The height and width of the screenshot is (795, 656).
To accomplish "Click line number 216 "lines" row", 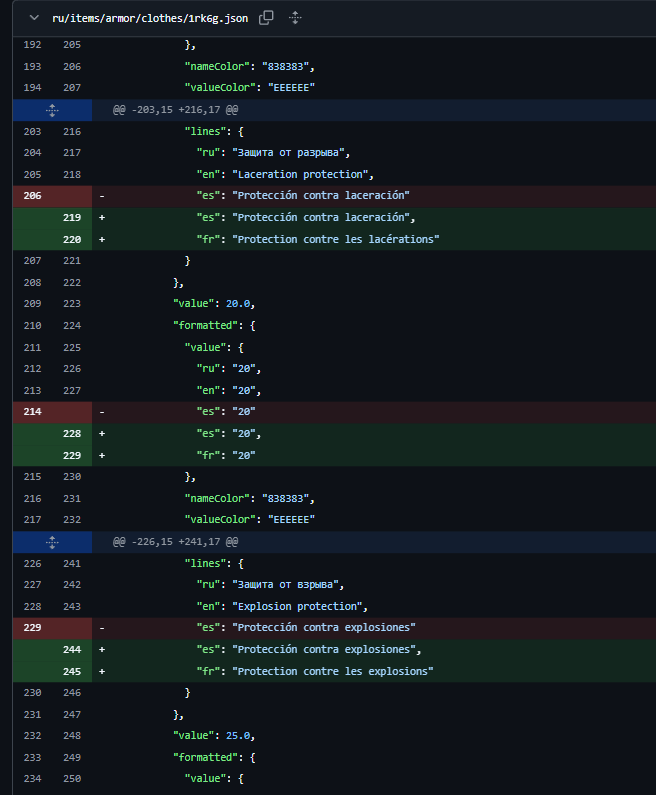I will (72, 132).
